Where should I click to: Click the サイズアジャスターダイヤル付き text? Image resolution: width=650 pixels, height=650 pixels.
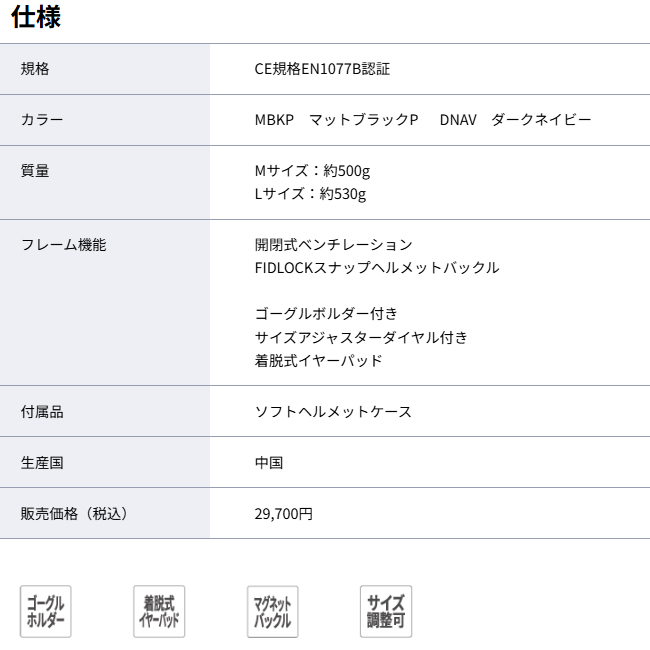(361, 337)
